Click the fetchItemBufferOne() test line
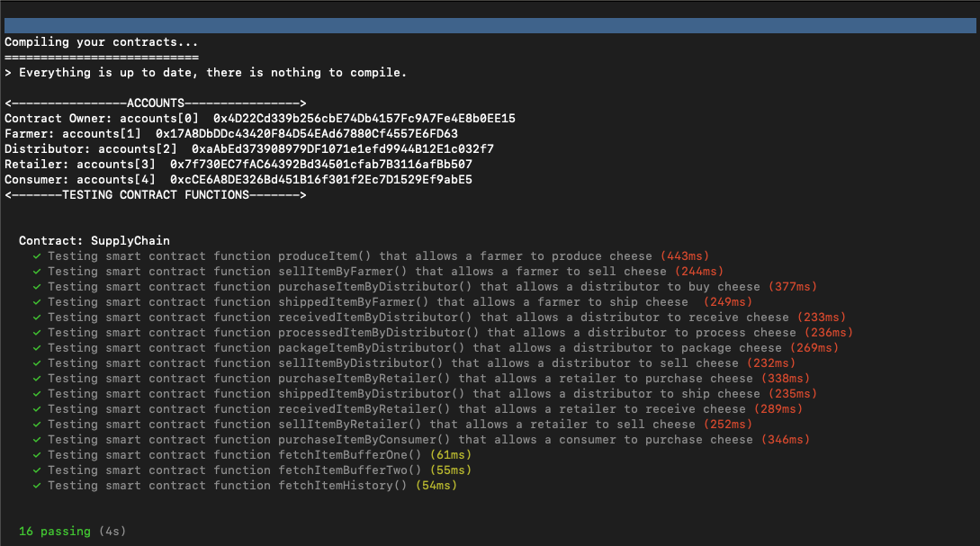 point(252,455)
